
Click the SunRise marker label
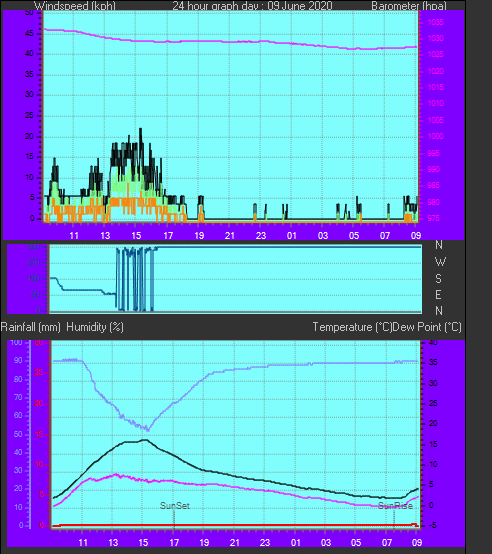click(395, 506)
